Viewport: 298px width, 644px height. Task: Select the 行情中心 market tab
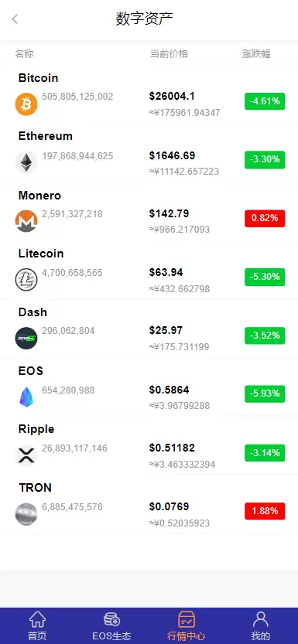tap(187, 625)
